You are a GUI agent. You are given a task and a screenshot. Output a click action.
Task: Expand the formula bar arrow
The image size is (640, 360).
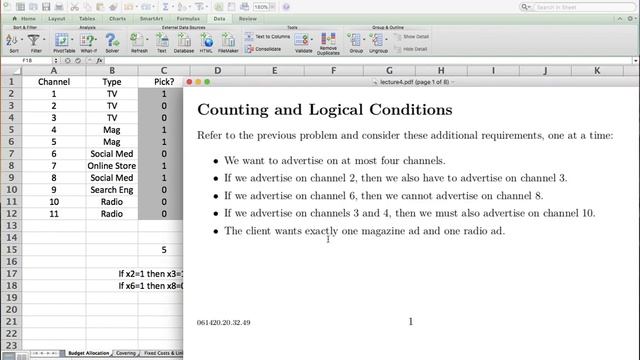tap(636, 61)
